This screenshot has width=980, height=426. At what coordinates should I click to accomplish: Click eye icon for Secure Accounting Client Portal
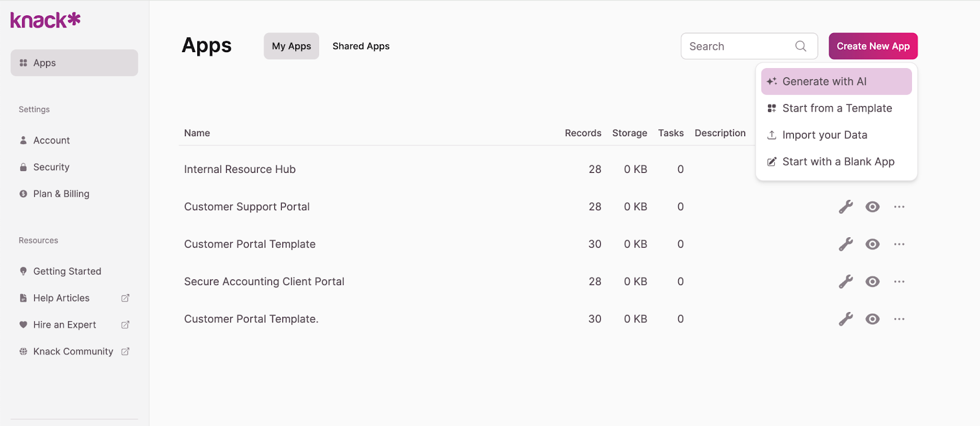click(872, 282)
